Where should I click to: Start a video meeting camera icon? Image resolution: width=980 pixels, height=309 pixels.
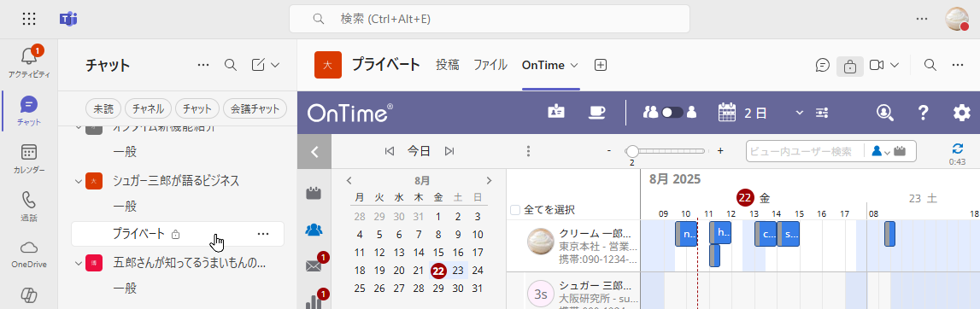tap(877, 65)
